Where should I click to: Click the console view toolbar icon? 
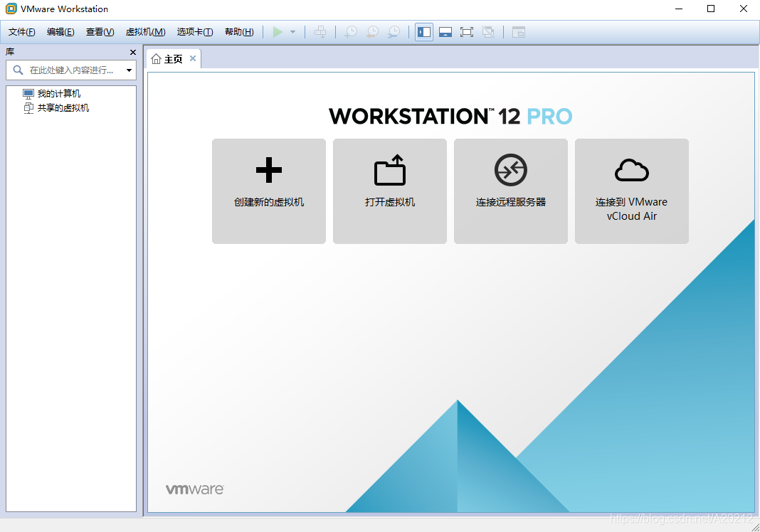(519, 33)
